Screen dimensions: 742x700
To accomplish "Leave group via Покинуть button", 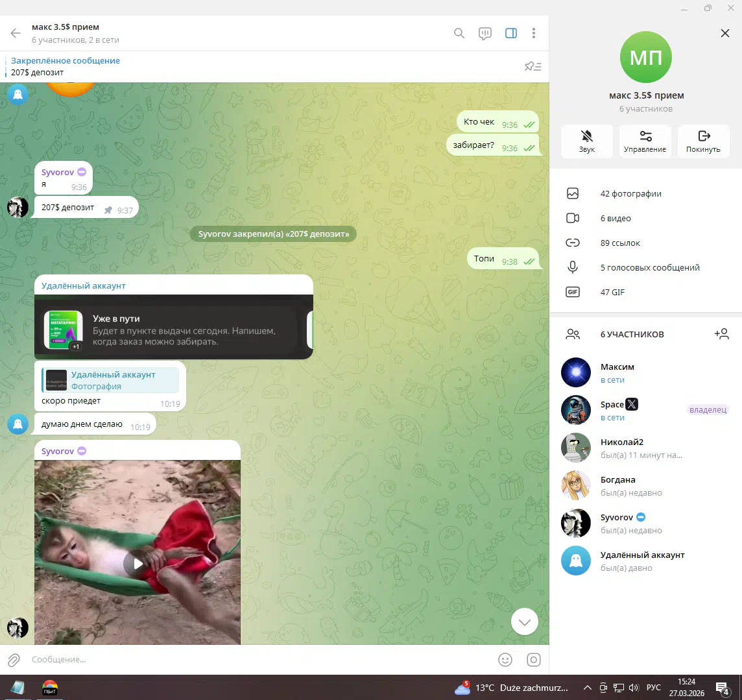I will (703, 141).
